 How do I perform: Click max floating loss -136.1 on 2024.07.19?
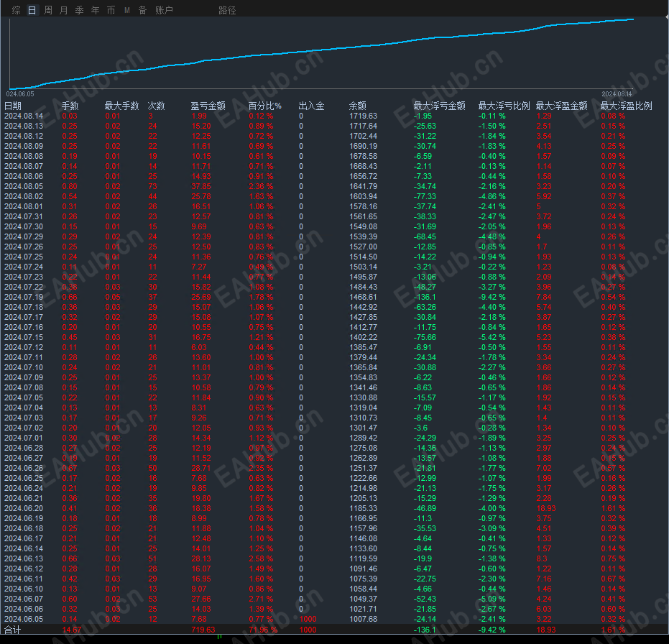(x=425, y=297)
